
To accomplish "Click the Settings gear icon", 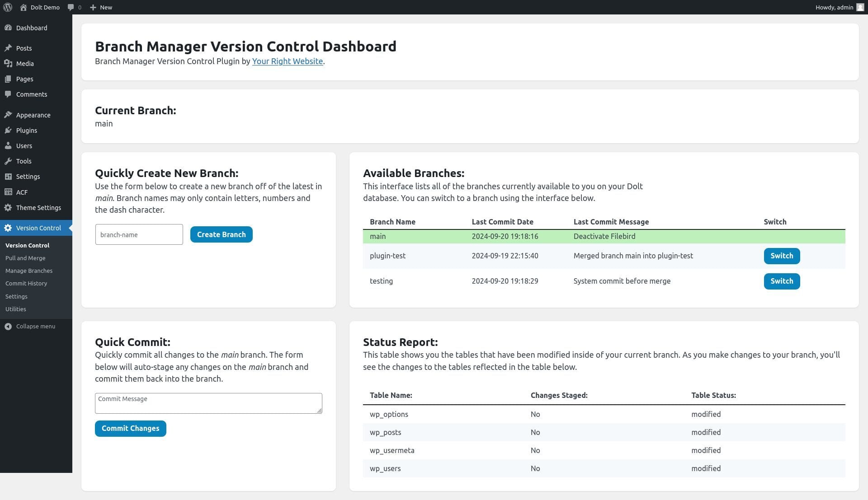I will click(x=8, y=177).
